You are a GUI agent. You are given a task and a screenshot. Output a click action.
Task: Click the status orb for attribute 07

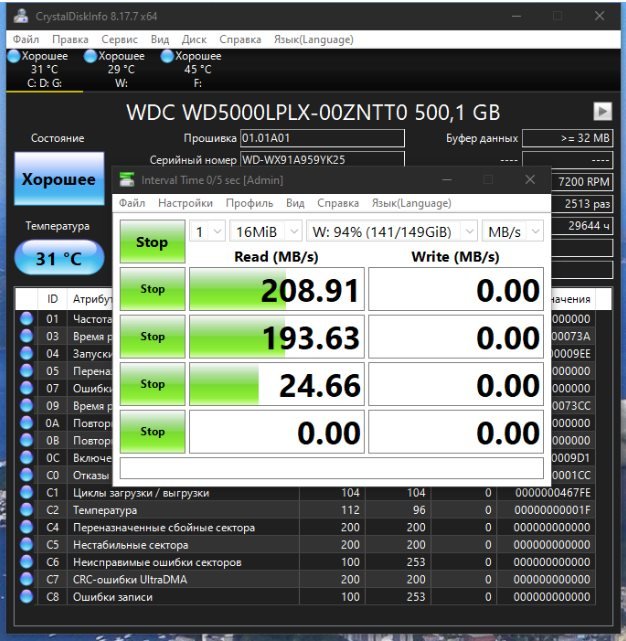tap(27, 388)
